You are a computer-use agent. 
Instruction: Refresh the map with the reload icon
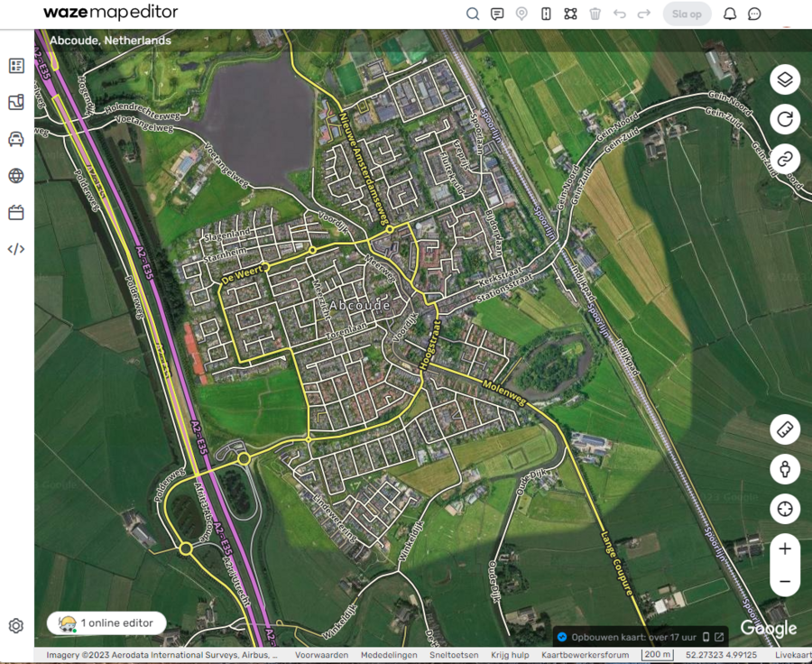784,119
